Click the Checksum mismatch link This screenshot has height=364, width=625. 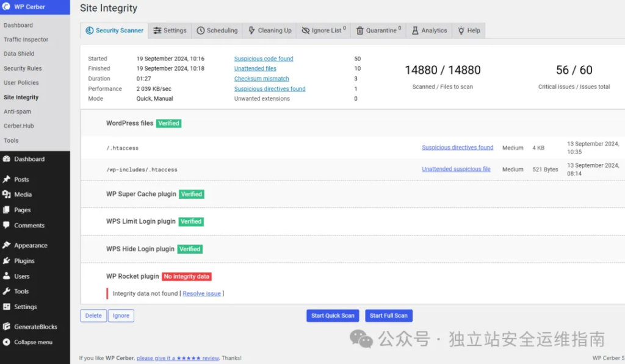click(x=261, y=79)
